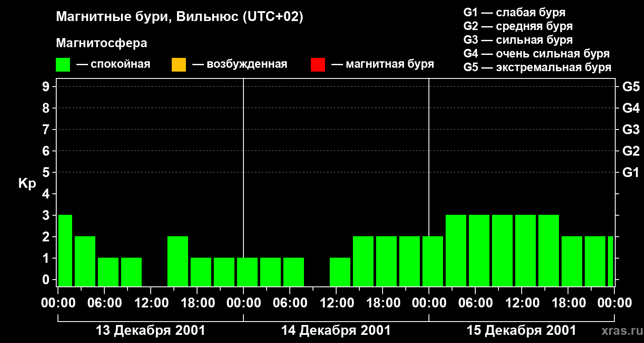Click the green 'спокойная' legend swatch
The height and width of the screenshot is (343, 644).
tap(63, 65)
